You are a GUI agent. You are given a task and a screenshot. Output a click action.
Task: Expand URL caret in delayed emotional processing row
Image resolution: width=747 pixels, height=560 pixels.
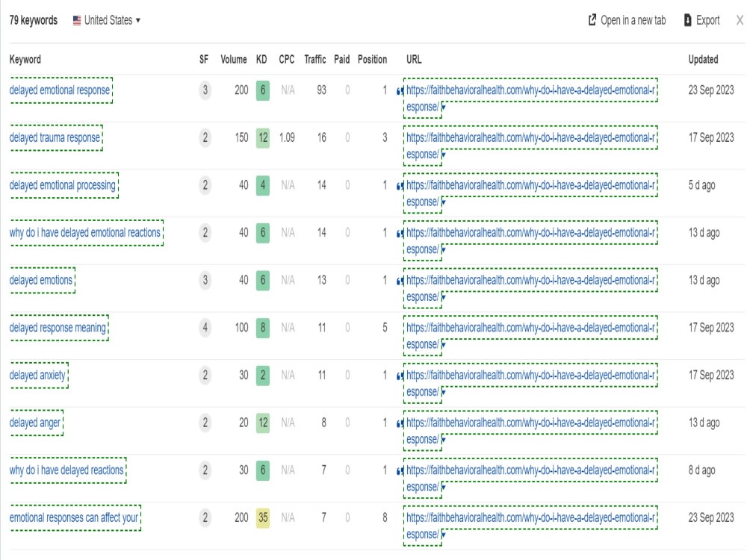coord(444,202)
